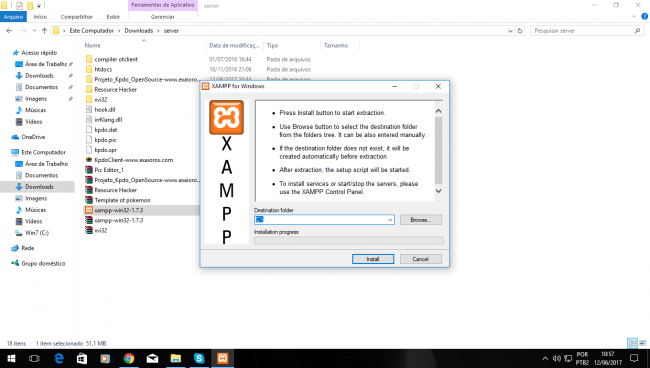Image resolution: width=650 pixels, height=368 pixels.
Task: Click the Browse button
Action: (421, 220)
